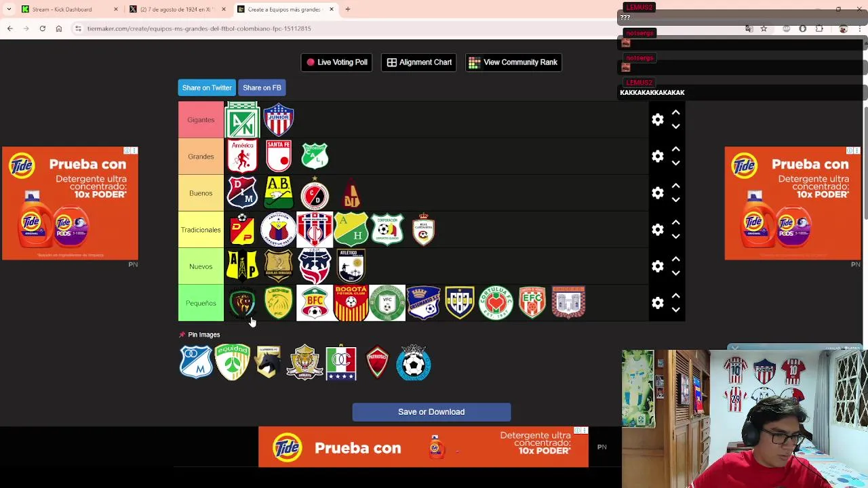Move Tradicionales tier up with arrow

[x=675, y=222]
